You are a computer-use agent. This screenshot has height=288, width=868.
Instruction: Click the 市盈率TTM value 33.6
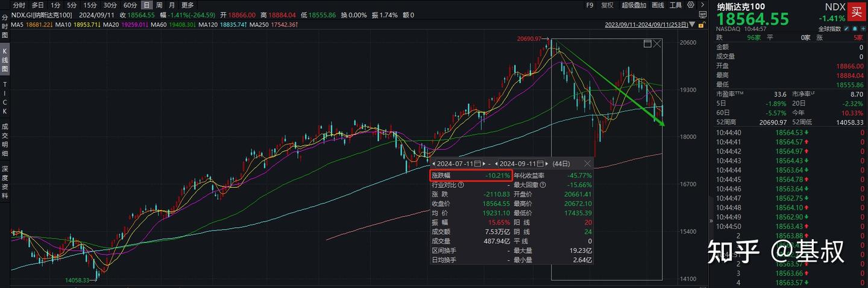(781, 94)
